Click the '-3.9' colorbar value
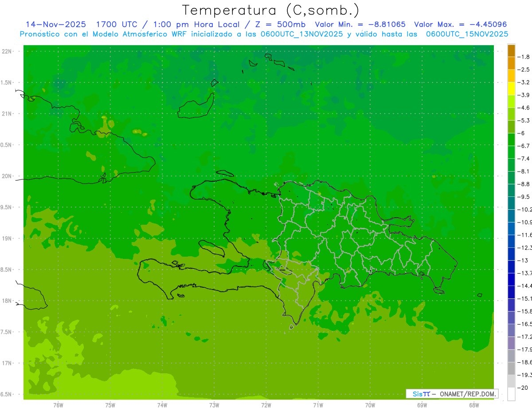Screen dimensions: 532x411 pos(524,95)
